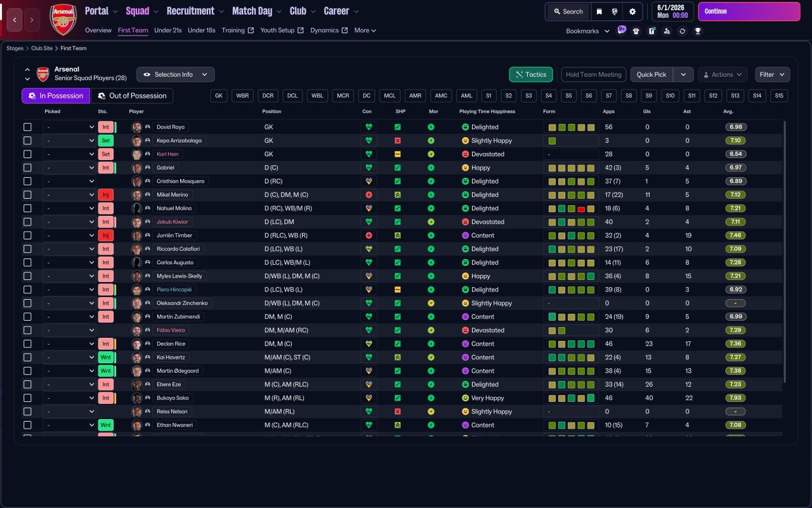Viewport: 812px width, 508px height.
Task: Open the Tactics button
Action: point(531,74)
